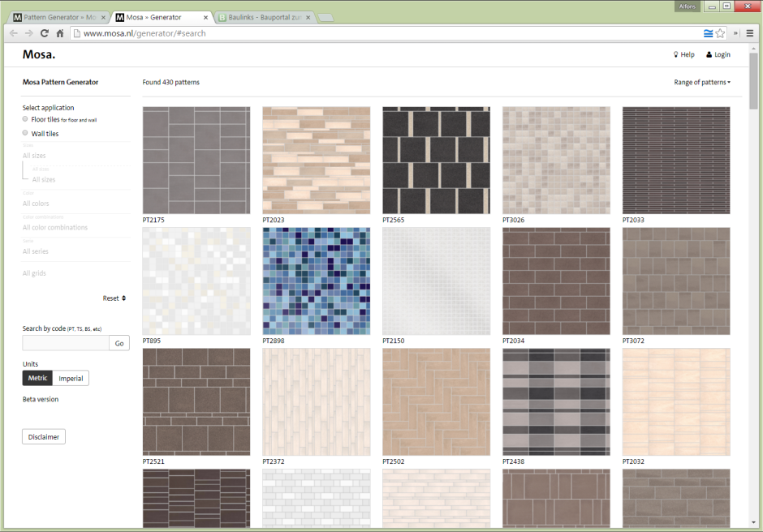Expand the Range of patterns dropdown
Screen dimensions: 763x532
pyautogui.click(x=702, y=82)
